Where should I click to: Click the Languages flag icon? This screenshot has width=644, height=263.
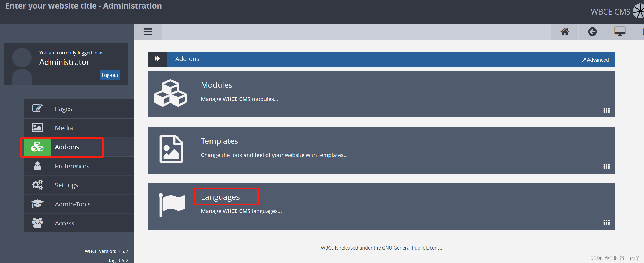172,205
